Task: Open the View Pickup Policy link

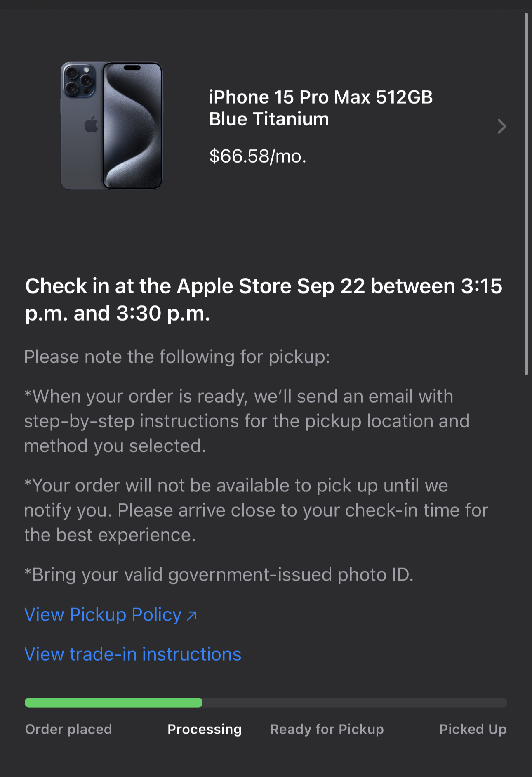Action: [x=103, y=615]
